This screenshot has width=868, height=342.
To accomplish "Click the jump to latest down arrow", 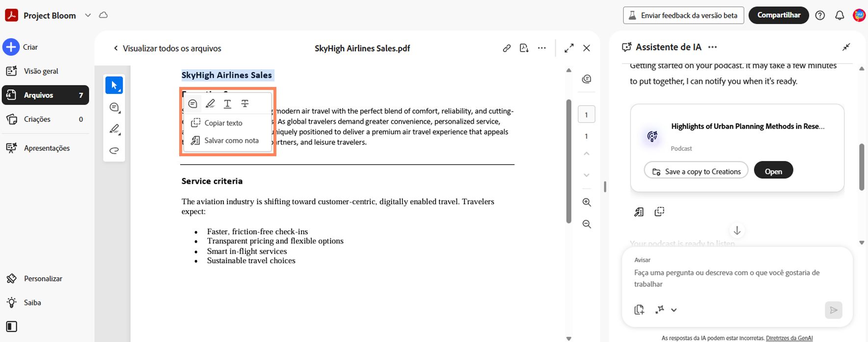I will [x=737, y=230].
